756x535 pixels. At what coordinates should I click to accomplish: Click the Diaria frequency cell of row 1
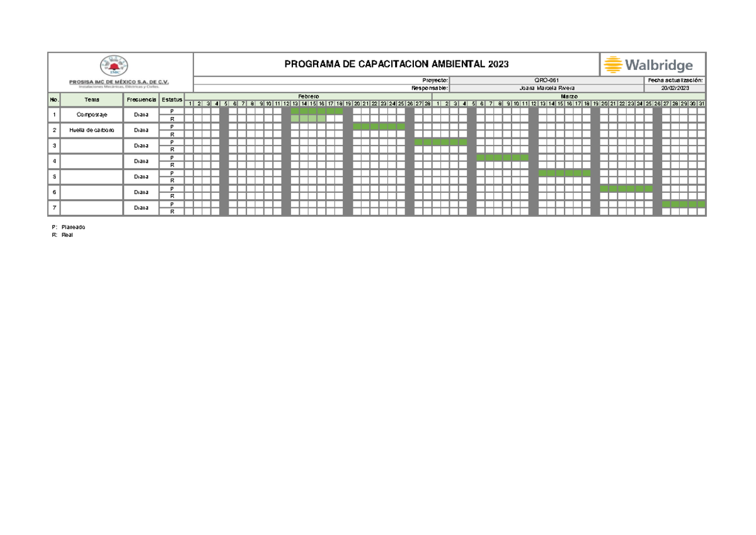click(140, 114)
